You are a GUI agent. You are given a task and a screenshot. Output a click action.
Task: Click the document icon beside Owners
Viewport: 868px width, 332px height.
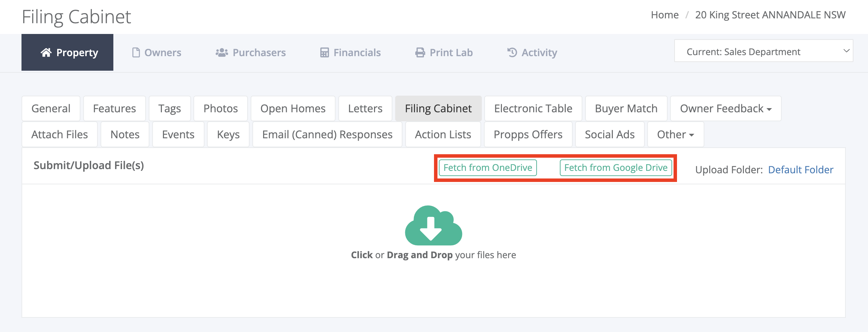tap(136, 52)
